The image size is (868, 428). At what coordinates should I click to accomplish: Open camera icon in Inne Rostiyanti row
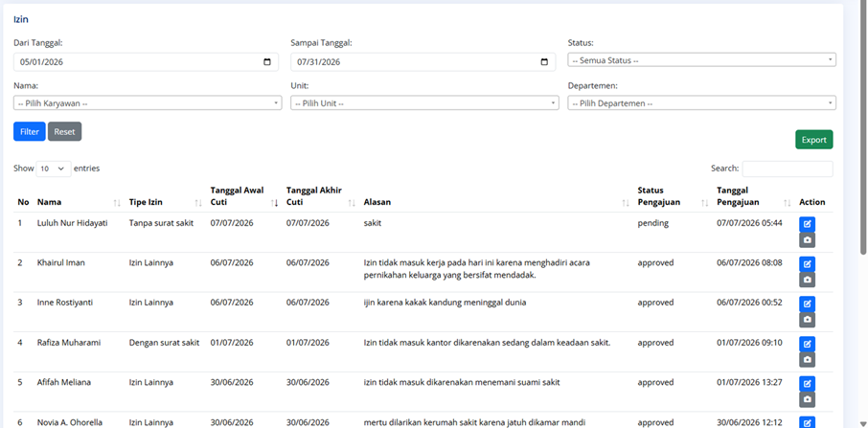click(807, 320)
